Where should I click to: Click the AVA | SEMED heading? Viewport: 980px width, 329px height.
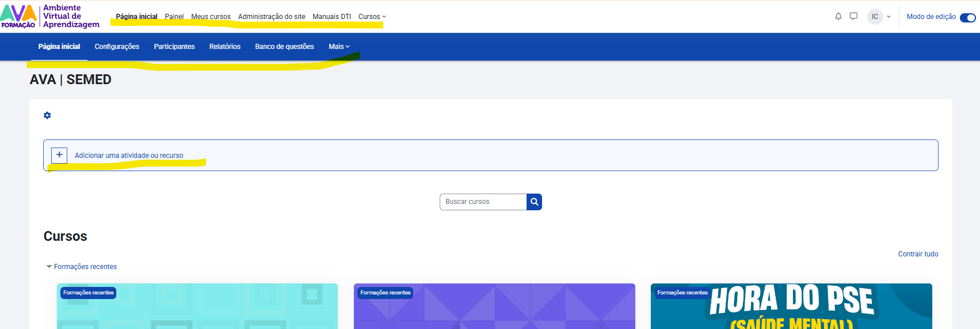click(x=71, y=80)
